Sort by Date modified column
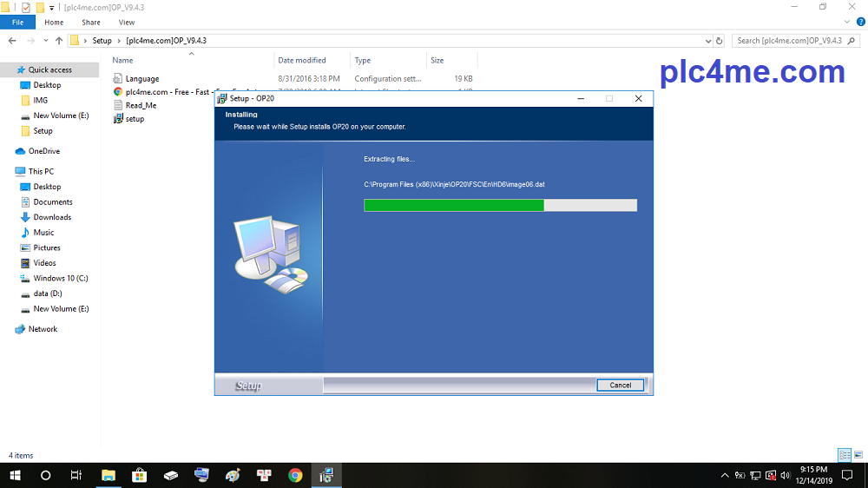The image size is (868, 488). (302, 61)
